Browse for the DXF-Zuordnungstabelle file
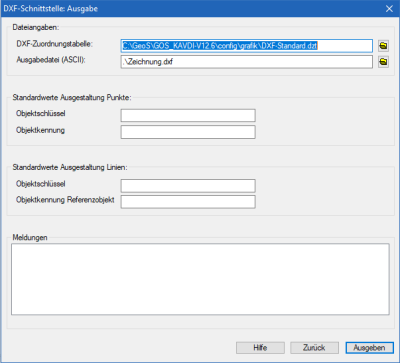 [x=383, y=46]
